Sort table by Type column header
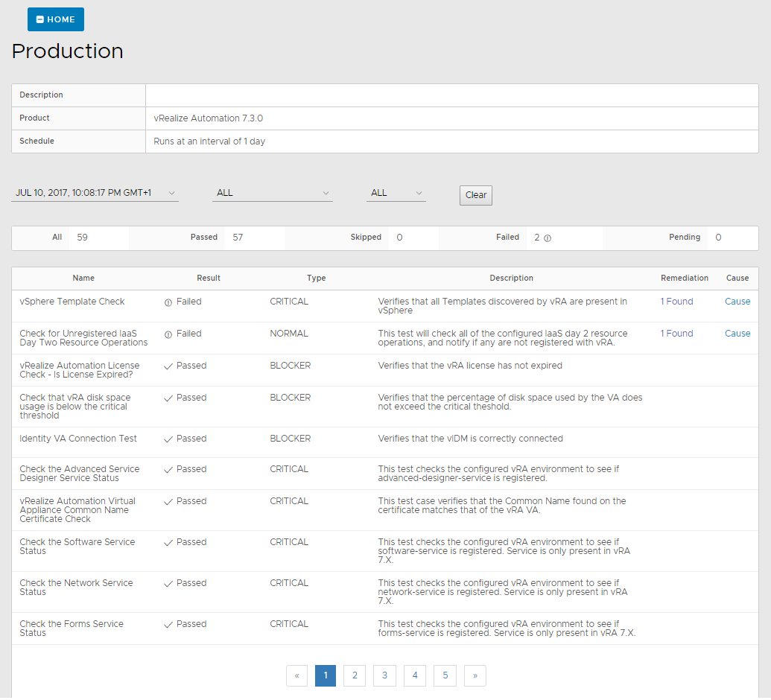The height and width of the screenshot is (700, 771). [316, 278]
